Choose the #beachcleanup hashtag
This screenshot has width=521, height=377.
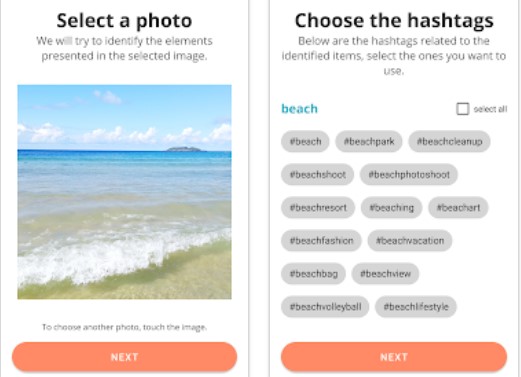[x=449, y=141]
